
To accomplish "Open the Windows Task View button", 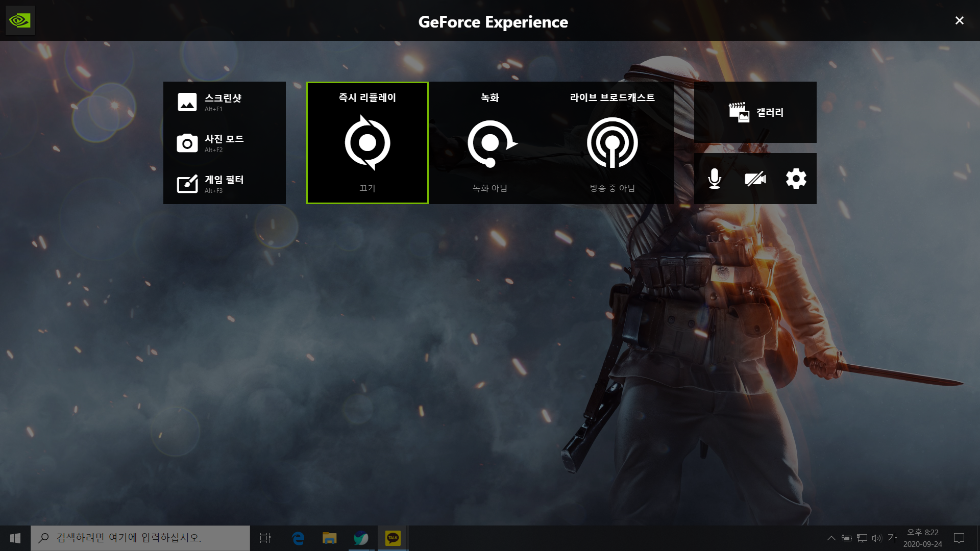I will coord(265,538).
